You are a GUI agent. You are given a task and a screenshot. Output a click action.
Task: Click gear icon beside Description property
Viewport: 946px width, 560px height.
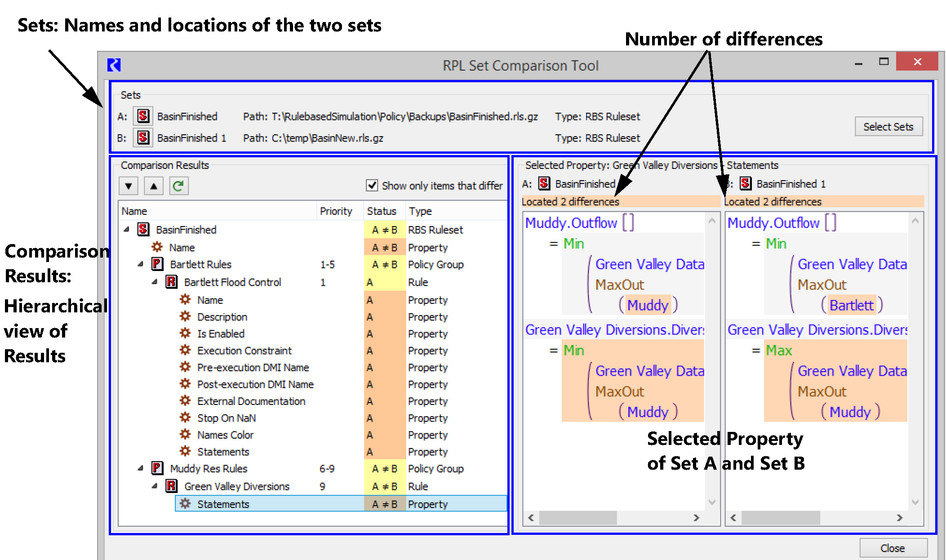click(x=185, y=316)
